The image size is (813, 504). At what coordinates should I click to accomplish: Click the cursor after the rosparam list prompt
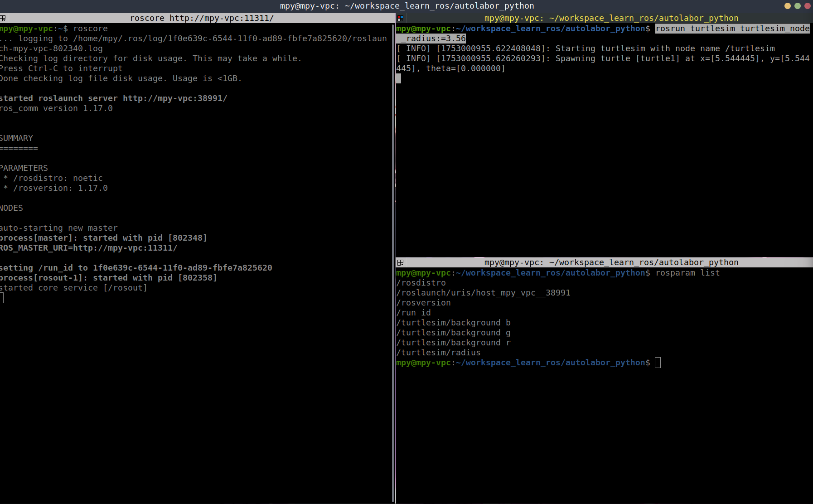pyautogui.click(x=658, y=363)
